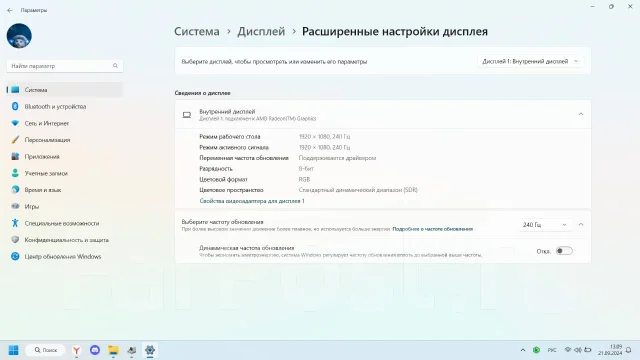This screenshot has width=640, height=360.
Task: Open Учетные записи section
Action: [64, 173]
